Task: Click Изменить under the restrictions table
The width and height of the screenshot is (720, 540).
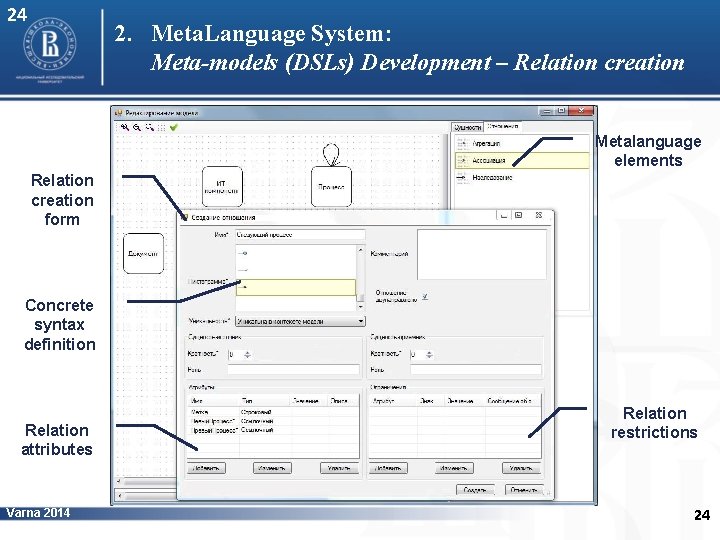Action: tap(454, 468)
